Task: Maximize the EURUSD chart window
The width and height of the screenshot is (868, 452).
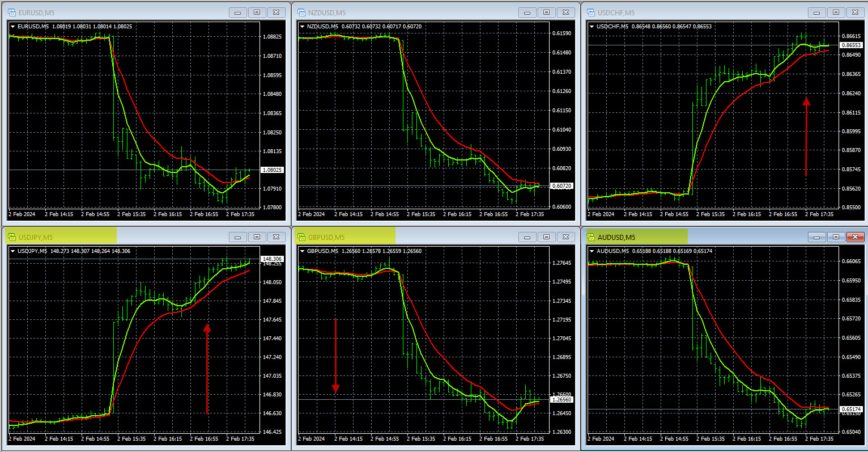Action: (x=257, y=12)
